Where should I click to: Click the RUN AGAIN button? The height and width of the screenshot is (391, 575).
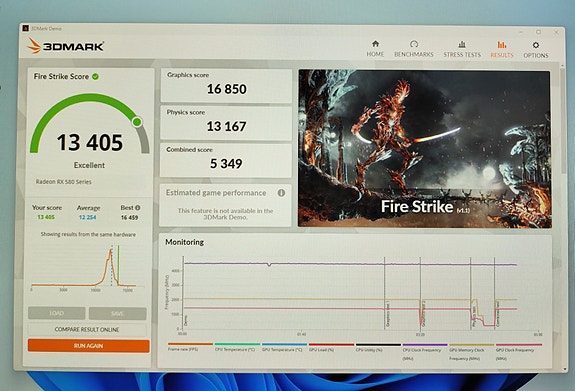[x=88, y=346]
